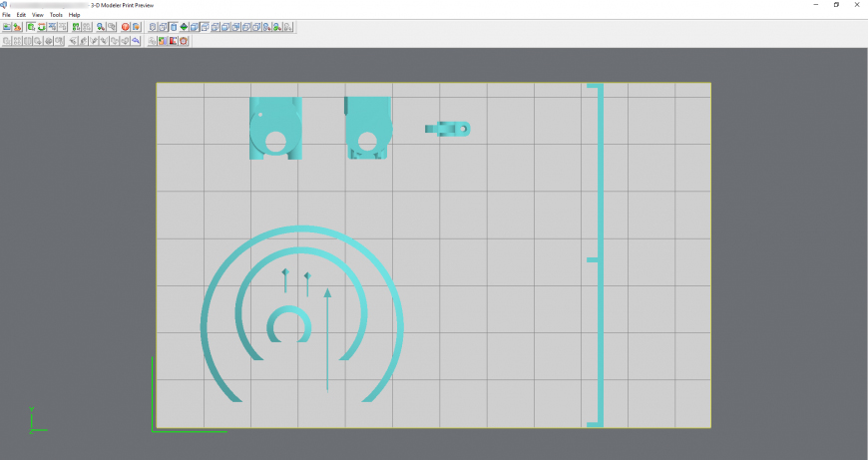The width and height of the screenshot is (868, 460).
Task: Click the magnifier zoom icon in top toolbar
Action: [101, 27]
